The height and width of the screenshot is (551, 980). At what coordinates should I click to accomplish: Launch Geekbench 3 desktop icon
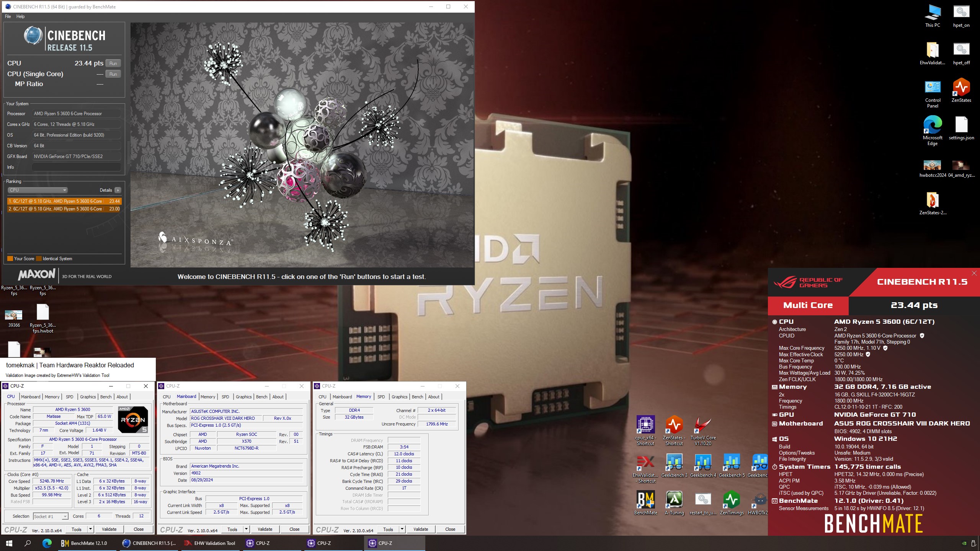pyautogui.click(x=674, y=466)
